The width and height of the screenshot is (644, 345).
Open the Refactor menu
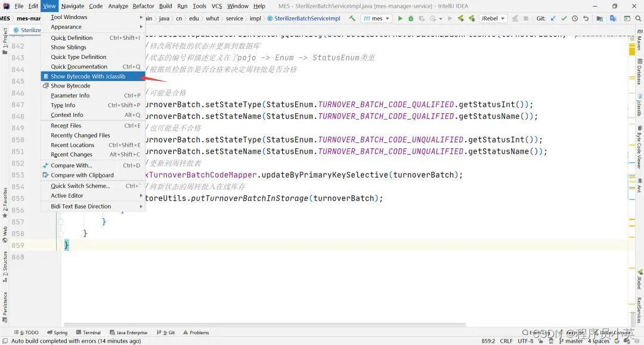click(x=143, y=6)
